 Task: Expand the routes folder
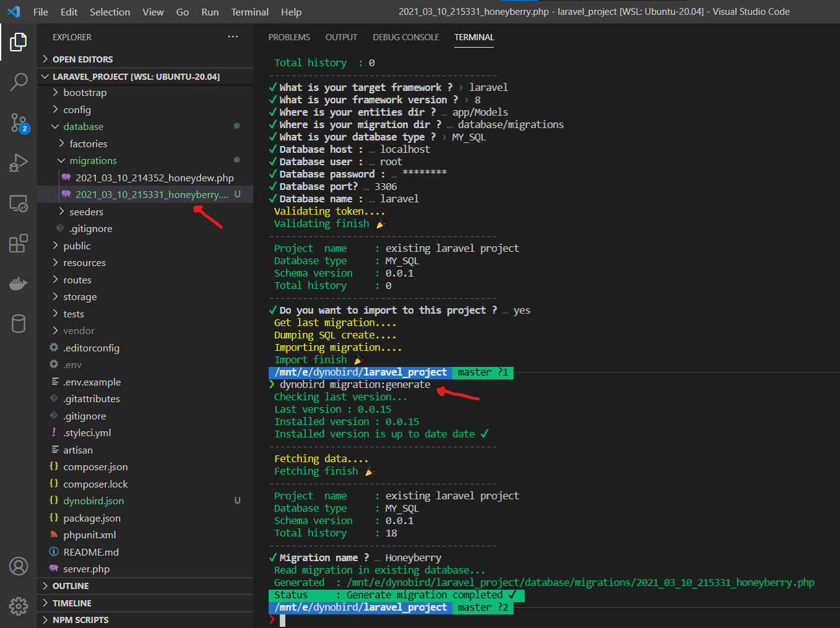pyautogui.click(x=145, y=280)
